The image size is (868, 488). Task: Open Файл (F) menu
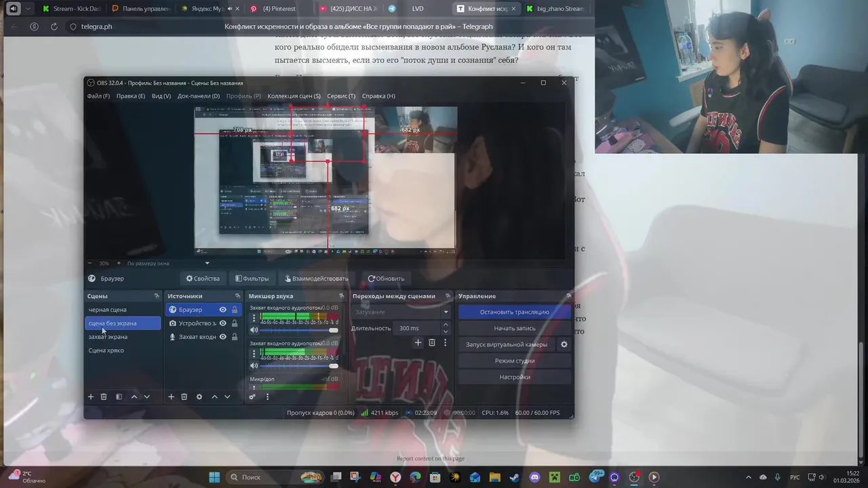tap(98, 96)
